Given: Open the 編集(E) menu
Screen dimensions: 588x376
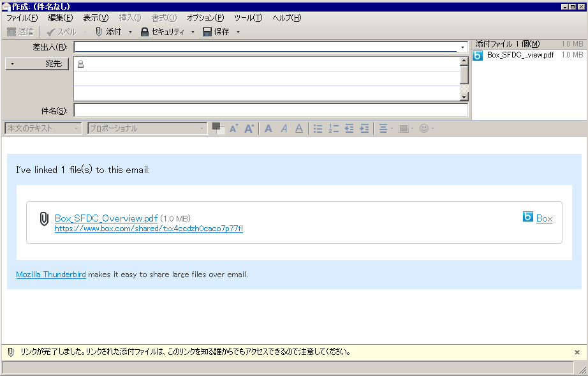Looking at the screenshot, I should (x=61, y=18).
